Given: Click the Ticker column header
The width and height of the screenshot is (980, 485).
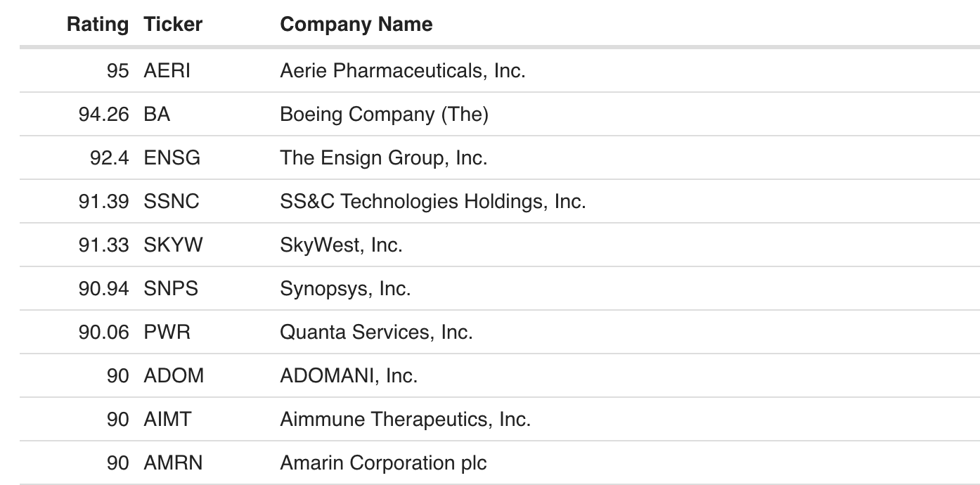Looking at the screenshot, I should [173, 25].
